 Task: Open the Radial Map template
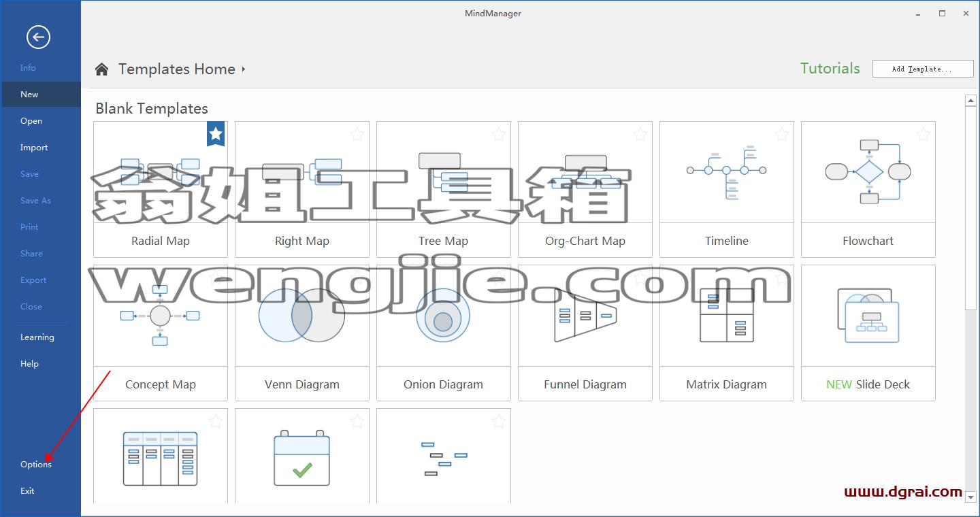coord(161,189)
